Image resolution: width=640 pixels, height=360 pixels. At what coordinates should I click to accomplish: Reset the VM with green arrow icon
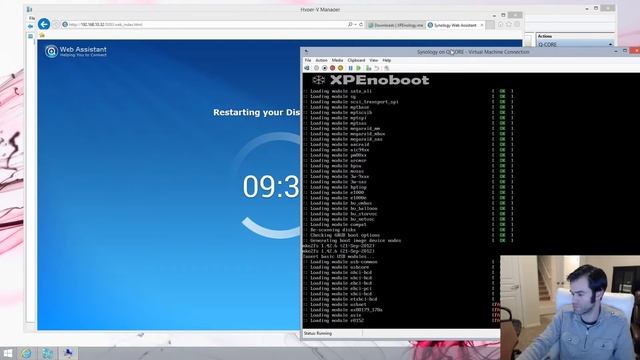click(358, 68)
